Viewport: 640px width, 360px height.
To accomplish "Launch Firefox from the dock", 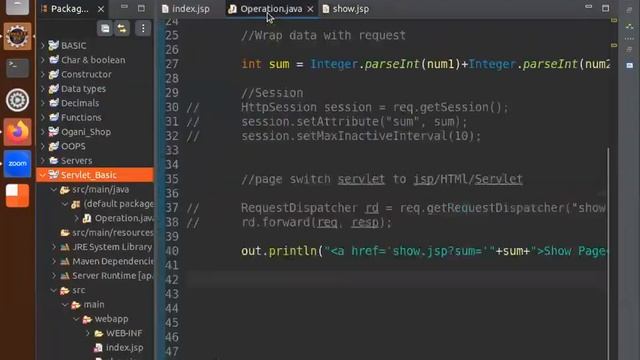I will (x=17, y=131).
